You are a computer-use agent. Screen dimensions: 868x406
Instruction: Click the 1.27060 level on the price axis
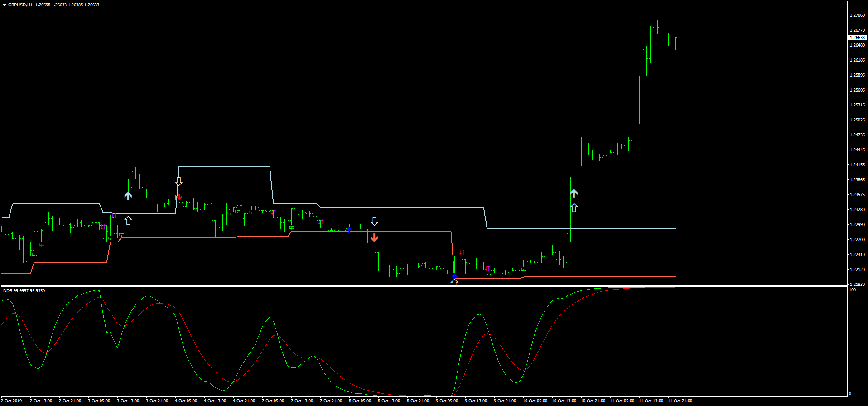[857, 15]
